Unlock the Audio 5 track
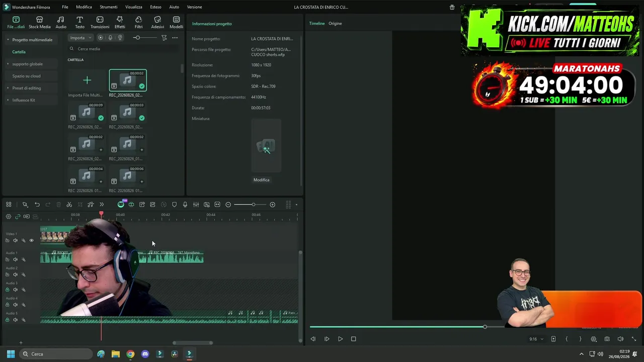Screen dimensions: 644x362 (7, 320)
